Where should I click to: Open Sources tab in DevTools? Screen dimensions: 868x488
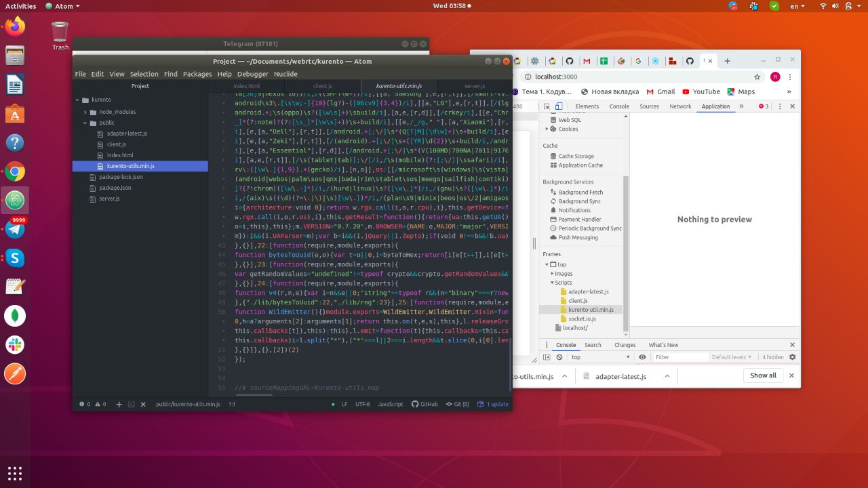[x=649, y=106]
